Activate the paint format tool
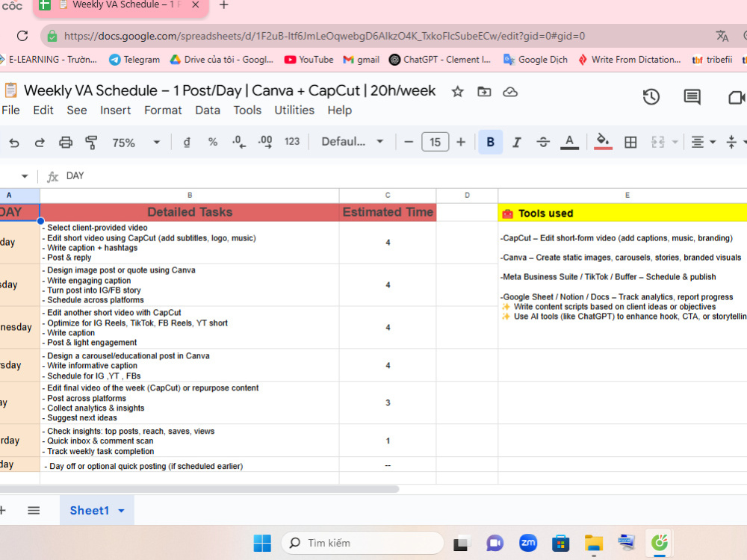This screenshot has height=560, width=747. [x=91, y=143]
